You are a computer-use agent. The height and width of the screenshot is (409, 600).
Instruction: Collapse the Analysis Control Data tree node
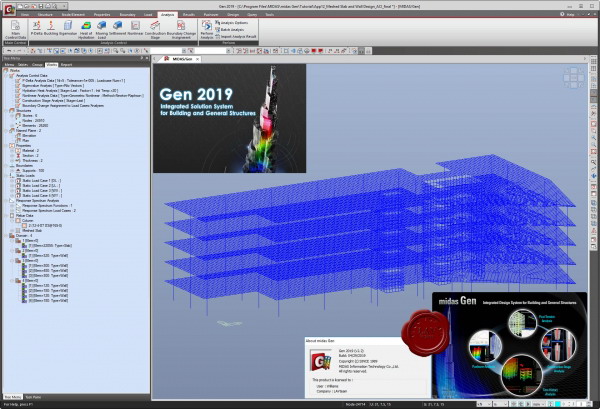[x=6, y=76]
